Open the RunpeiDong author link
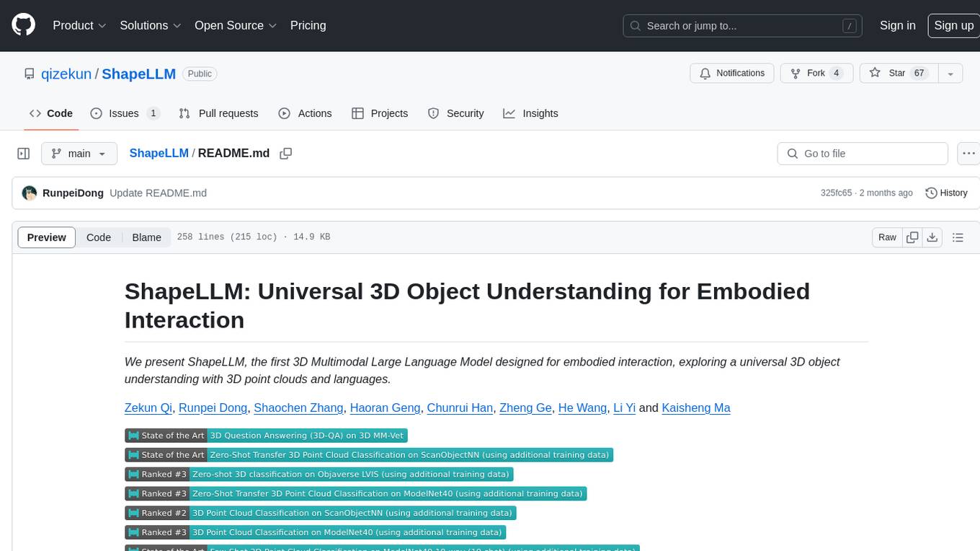980x551 pixels. tap(73, 193)
